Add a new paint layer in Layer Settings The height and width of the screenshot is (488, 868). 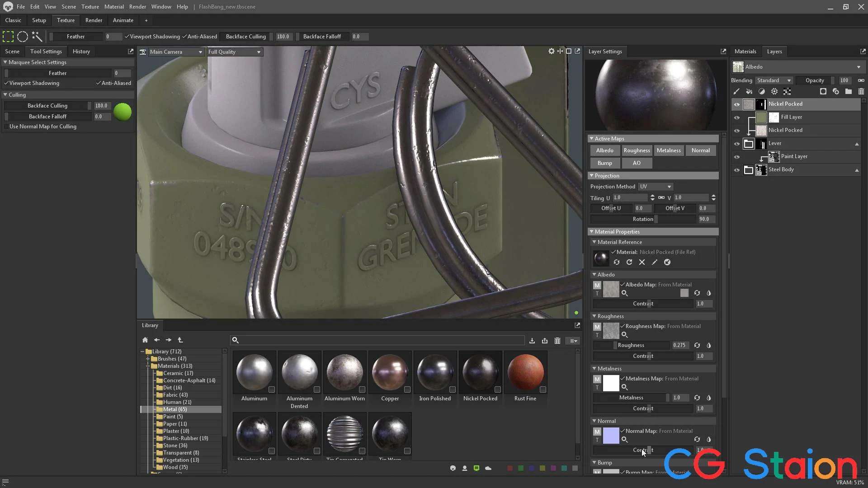click(x=737, y=91)
